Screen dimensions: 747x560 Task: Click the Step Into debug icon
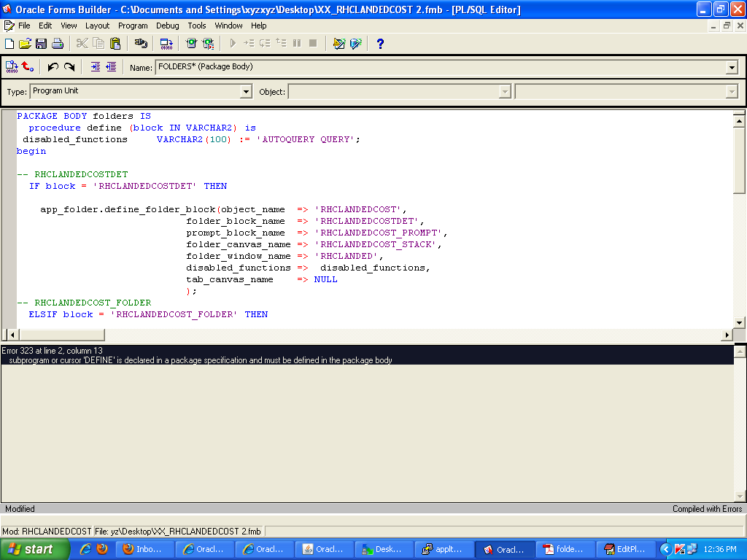(x=249, y=44)
